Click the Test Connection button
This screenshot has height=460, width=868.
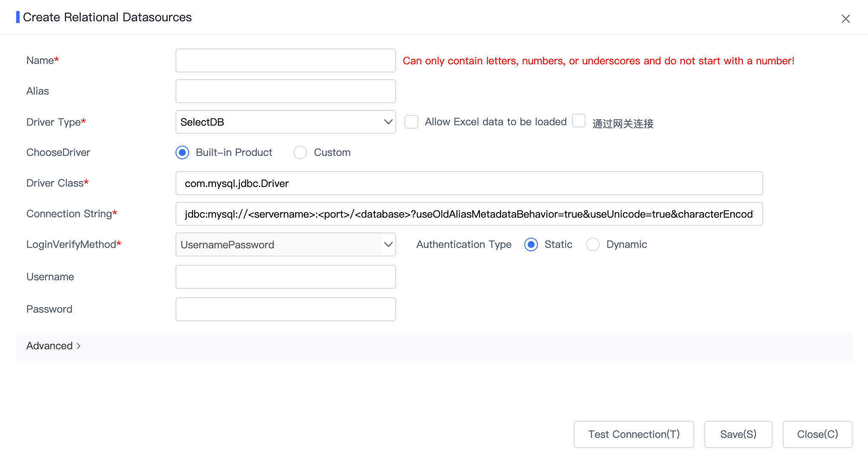(633, 434)
